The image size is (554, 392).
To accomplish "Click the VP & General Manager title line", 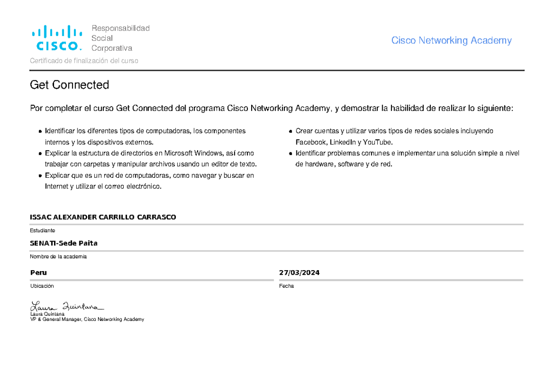I will [x=87, y=319].
